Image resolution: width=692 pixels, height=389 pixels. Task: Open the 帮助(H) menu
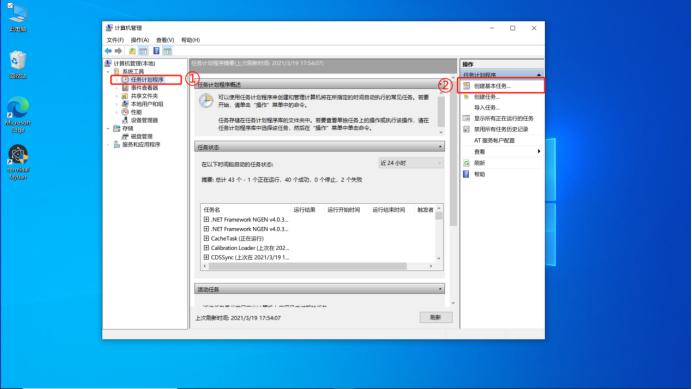(x=191, y=40)
